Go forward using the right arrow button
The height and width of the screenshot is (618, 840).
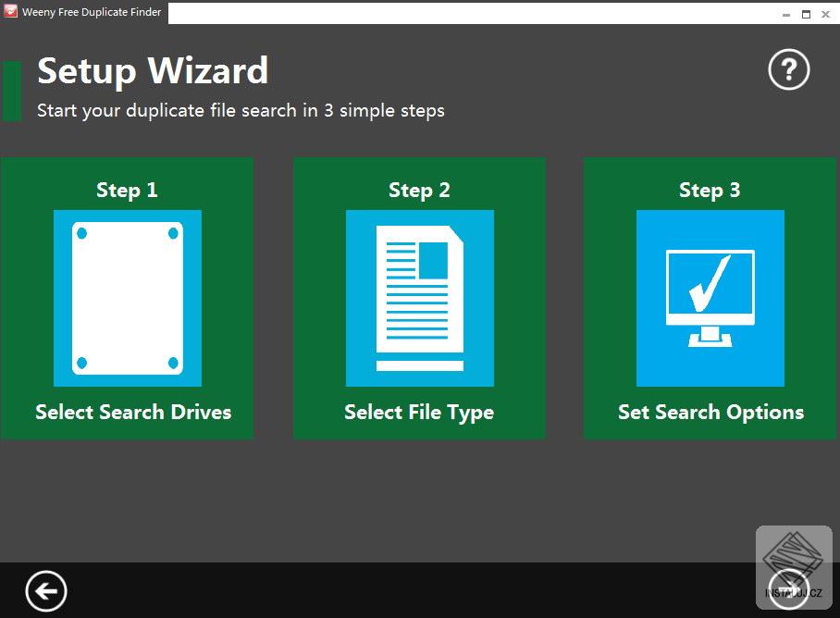[x=788, y=589]
